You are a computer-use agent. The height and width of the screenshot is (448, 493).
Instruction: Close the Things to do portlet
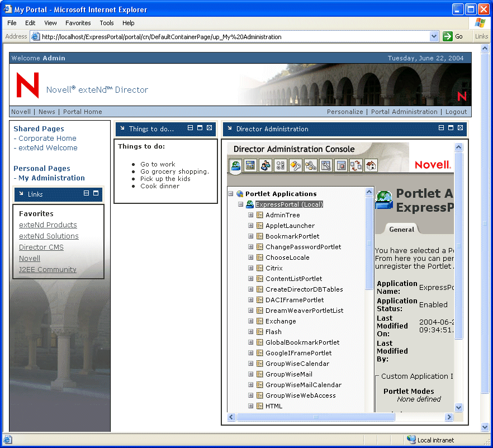click(x=209, y=128)
